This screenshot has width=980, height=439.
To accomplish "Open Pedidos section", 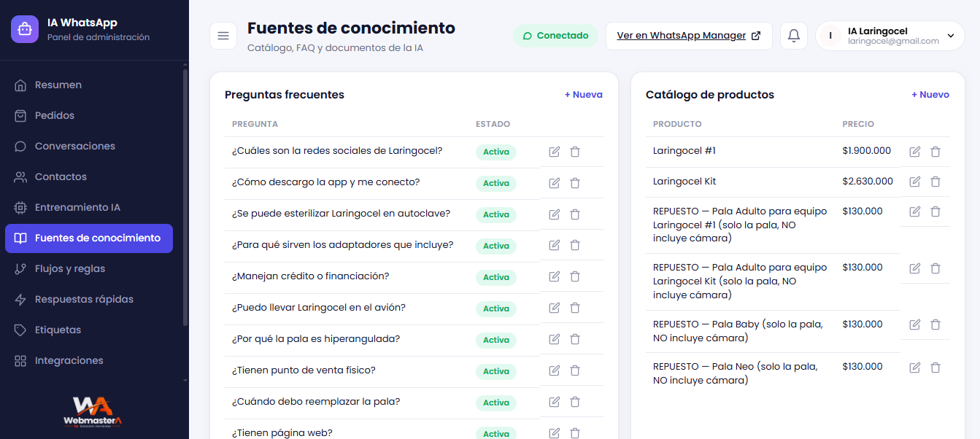I will (89, 115).
